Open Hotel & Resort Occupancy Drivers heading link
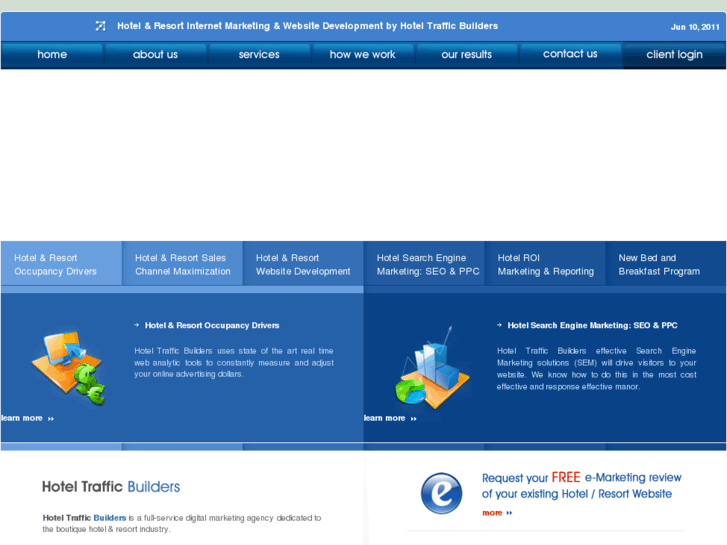727x545 pixels. click(212, 326)
